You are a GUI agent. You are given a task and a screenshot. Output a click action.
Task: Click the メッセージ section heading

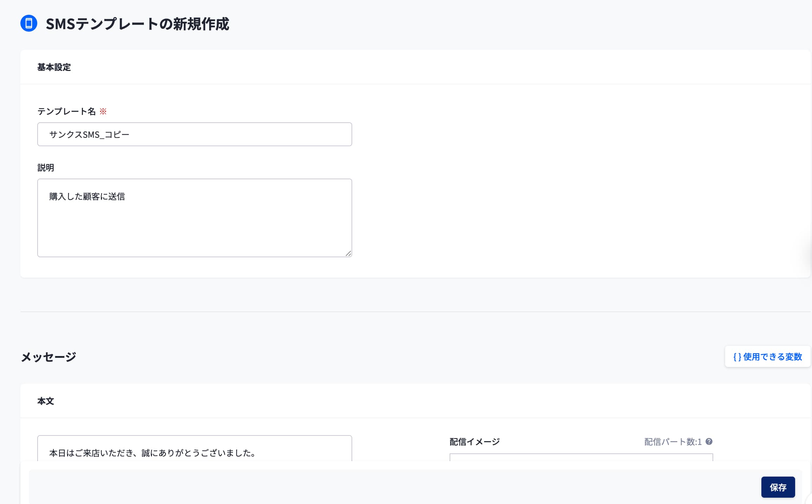49,357
